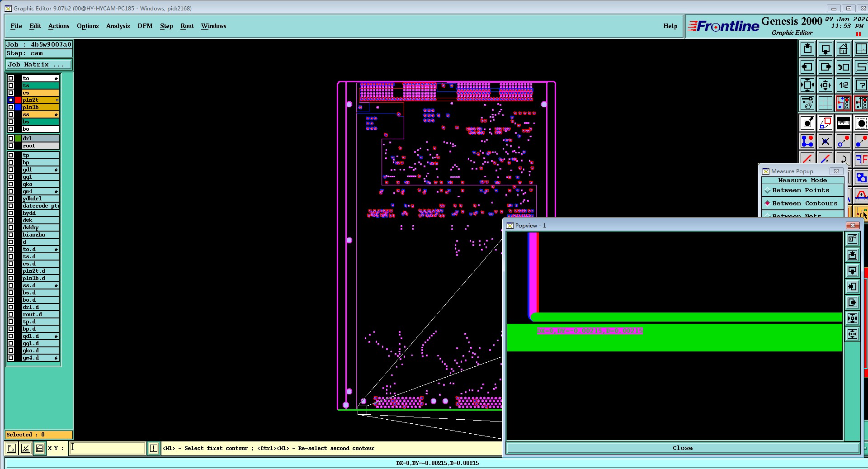Open the Actions menu
This screenshot has height=469, width=868.
point(59,26)
